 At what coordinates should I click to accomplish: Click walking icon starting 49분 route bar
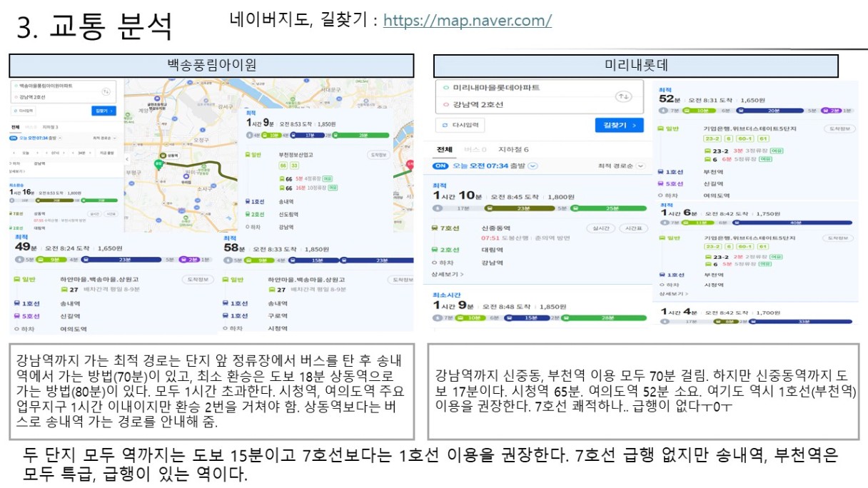[18, 260]
